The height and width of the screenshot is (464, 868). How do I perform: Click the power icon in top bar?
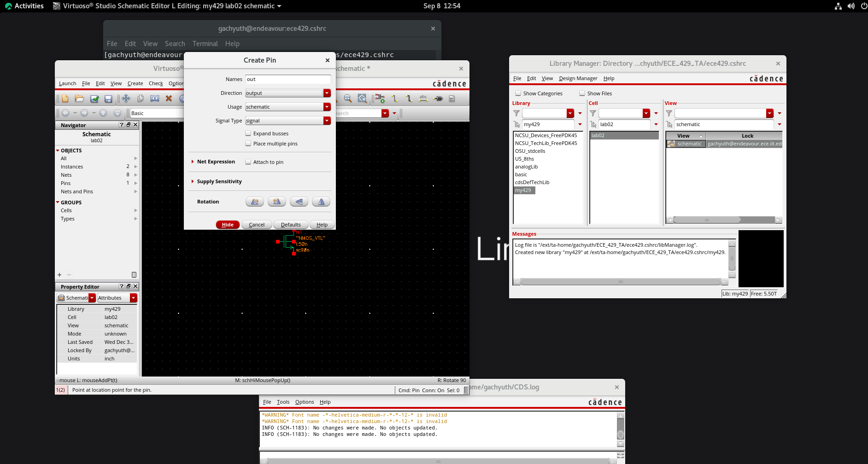tap(864, 6)
